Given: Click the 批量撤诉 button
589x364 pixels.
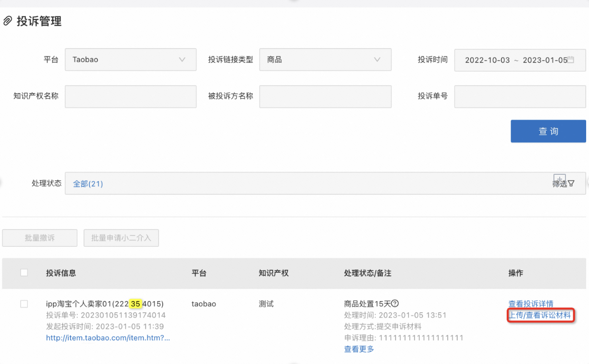Looking at the screenshot, I should click(x=40, y=238).
